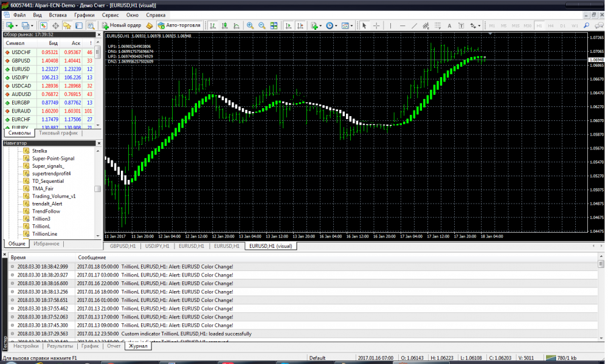
Task: Open the chat bubbles icon
Action: click(599, 26)
